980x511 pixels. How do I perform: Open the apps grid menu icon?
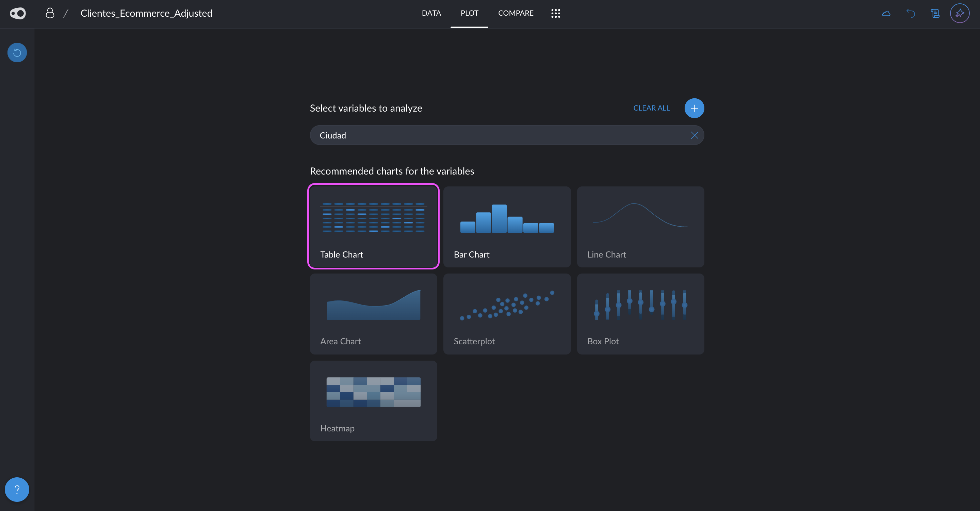coord(555,13)
